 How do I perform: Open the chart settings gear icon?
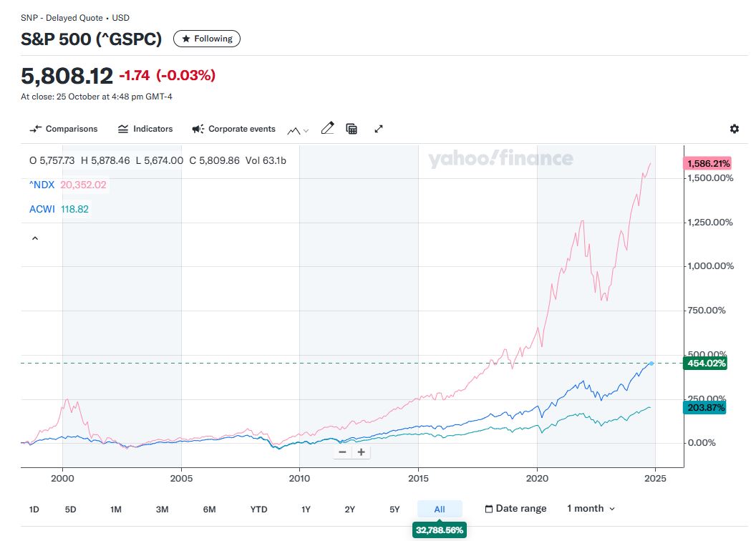click(734, 129)
